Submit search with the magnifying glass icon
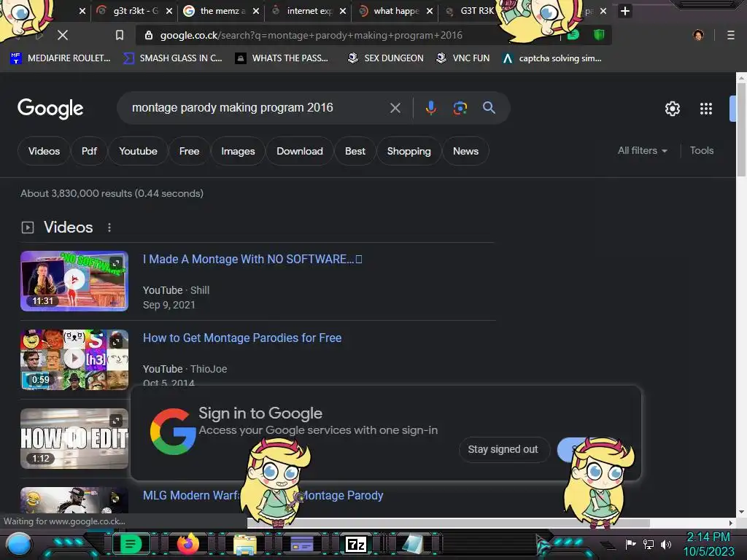747x560 pixels. pyautogui.click(x=489, y=108)
